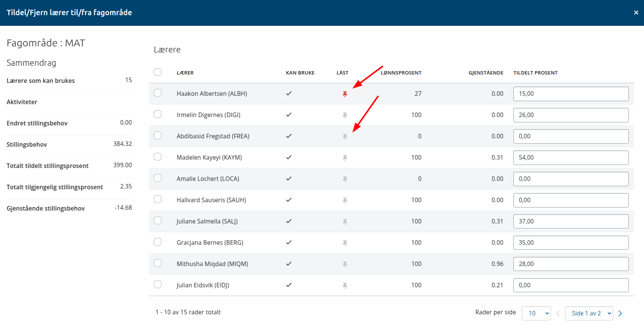Click Totalt tildelt stillingsprosent value 399.00
The height and width of the screenshot is (328, 644).
123,165
